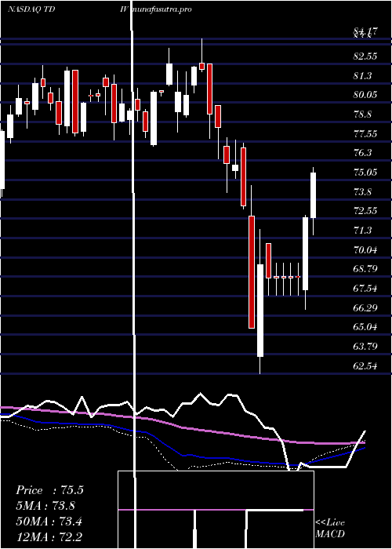
Task: Select the 73.8 price axis label
Action: (362, 192)
